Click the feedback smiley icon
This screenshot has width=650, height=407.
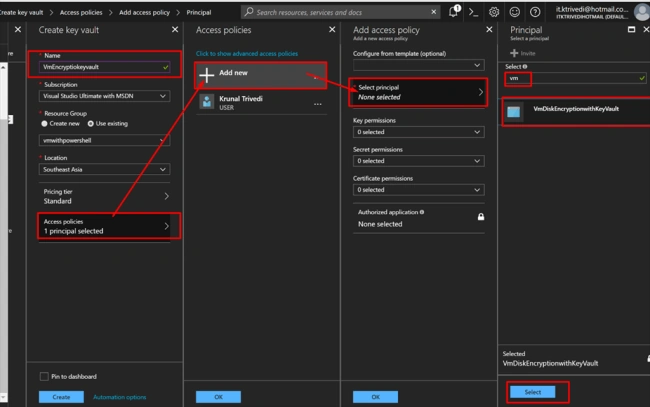[514, 12]
